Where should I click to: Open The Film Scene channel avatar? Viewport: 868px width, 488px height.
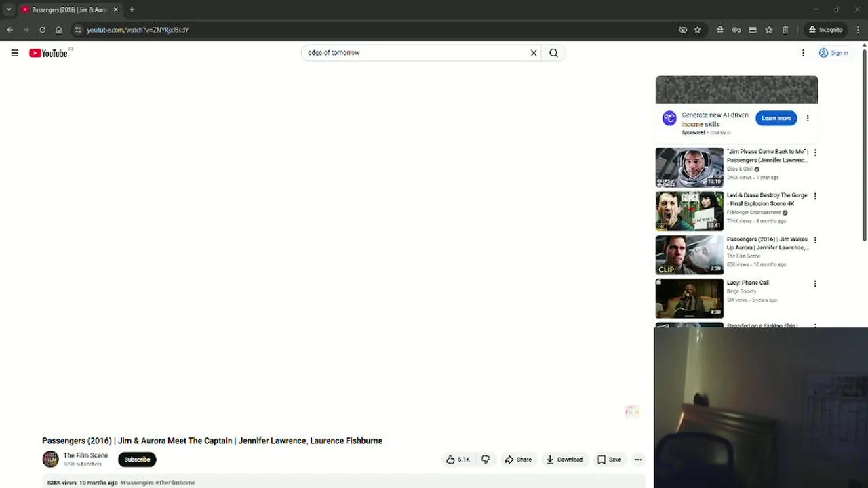(x=51, y=459)
